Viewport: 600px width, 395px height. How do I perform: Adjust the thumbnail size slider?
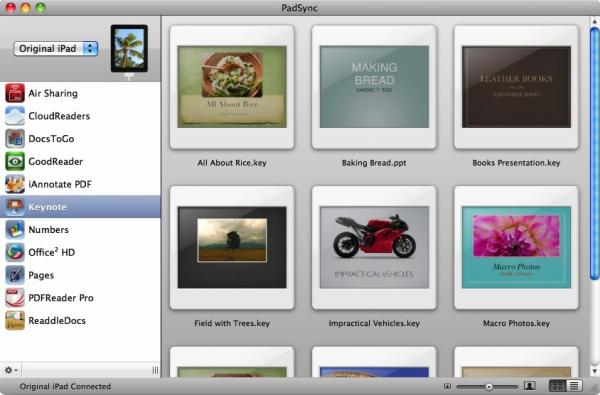pyautogui.click(x=488, y=386)
